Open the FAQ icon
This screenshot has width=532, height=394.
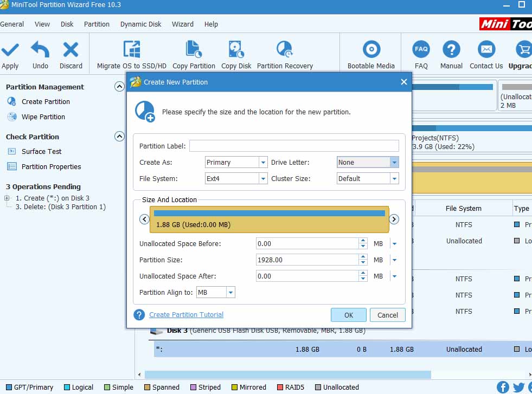[x=421, y=50]
